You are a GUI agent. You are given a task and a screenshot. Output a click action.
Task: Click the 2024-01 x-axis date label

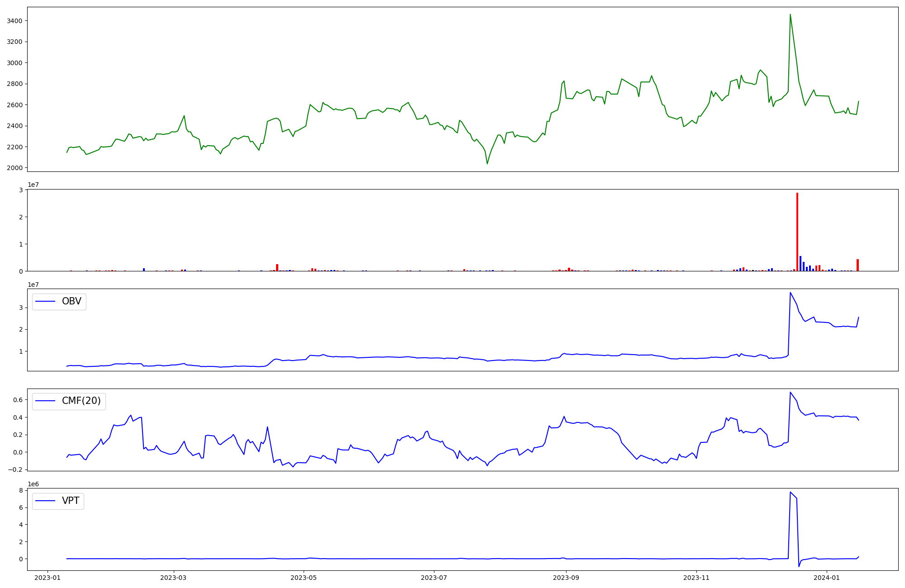tap(827, 578)
